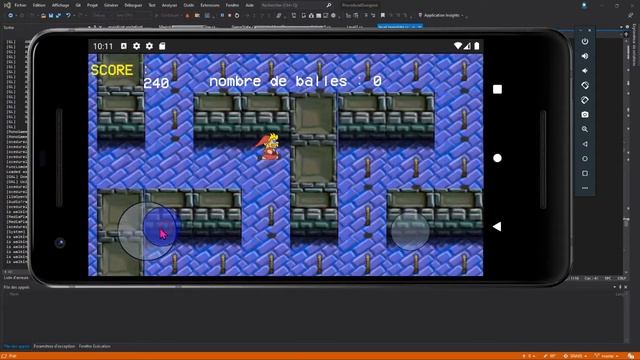Tap yellow SCORE label in game
The image size is (640, 360).
tap(112, 70)
